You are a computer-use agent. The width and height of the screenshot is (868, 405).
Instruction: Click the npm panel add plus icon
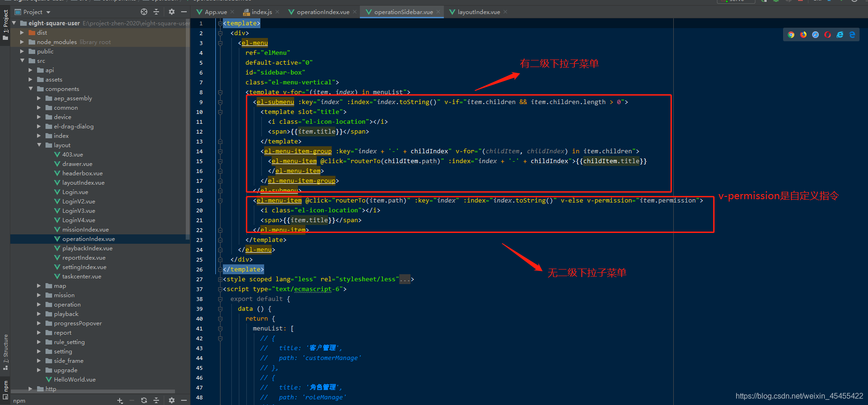(x=120, y=400)
